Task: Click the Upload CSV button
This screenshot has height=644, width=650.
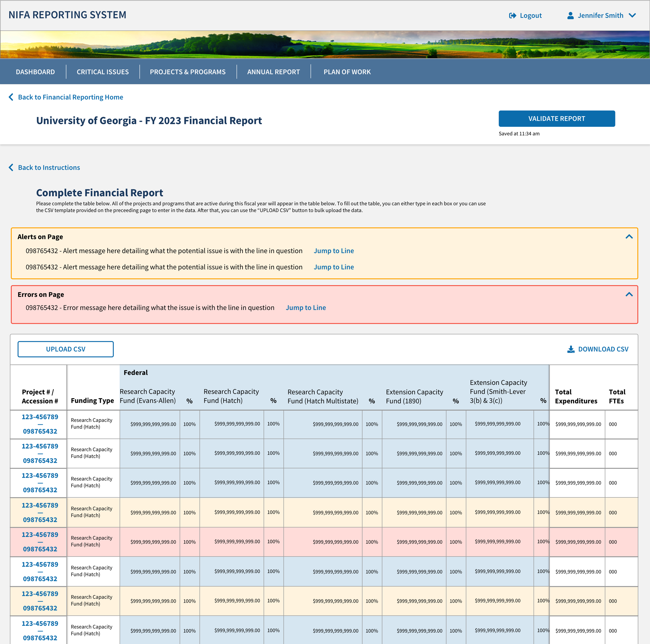Action: [x=66, y=349]
